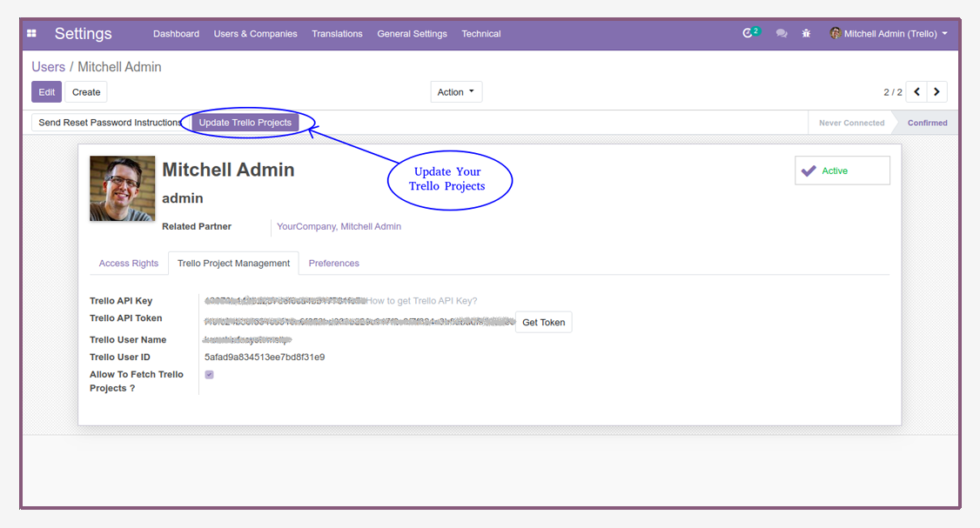
Task: Open the Technical menu
Action: click(481, 34)
